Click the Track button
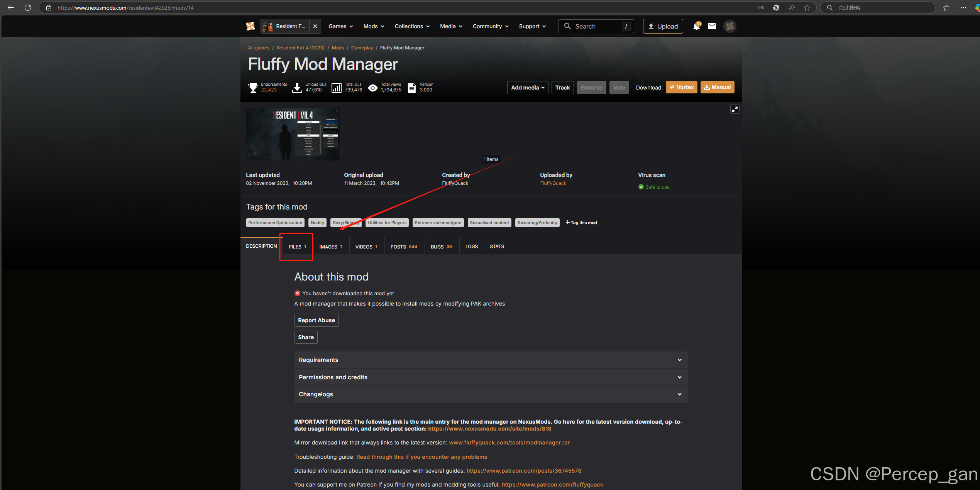This screenshot has width=980, height=490. coord(562,88)
